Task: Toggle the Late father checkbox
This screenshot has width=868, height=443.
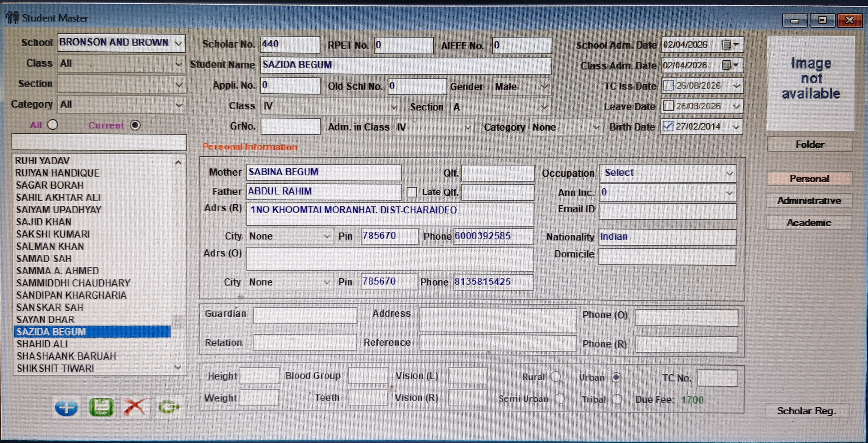Action: [x=411, y=192]
